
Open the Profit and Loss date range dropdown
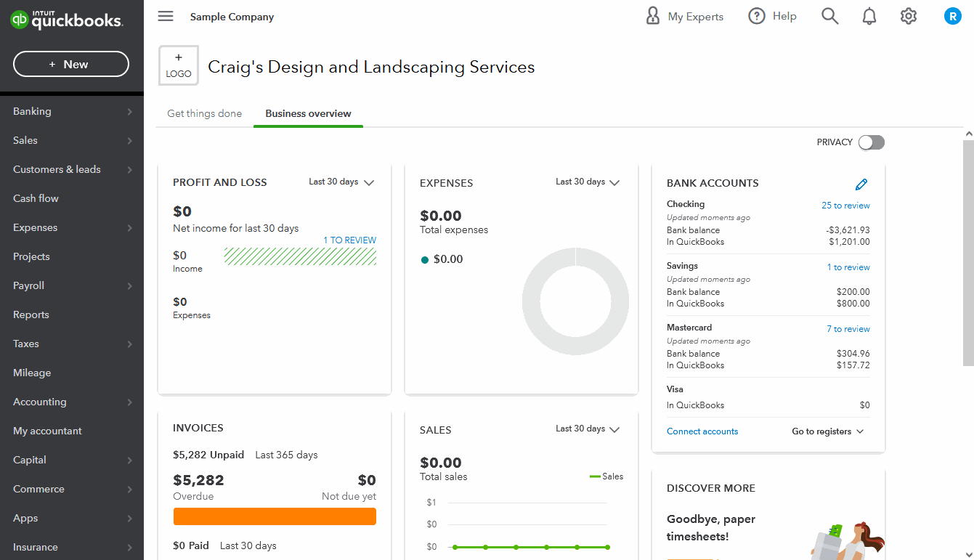(x=341, y=182)
